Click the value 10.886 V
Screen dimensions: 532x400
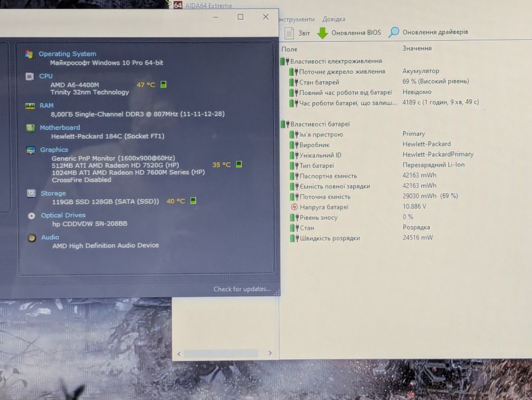414,206
